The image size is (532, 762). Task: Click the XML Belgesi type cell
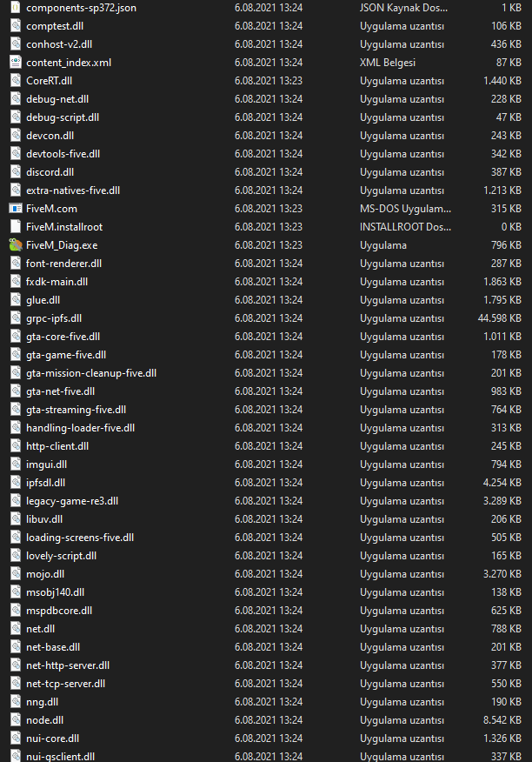pos(388,63)
